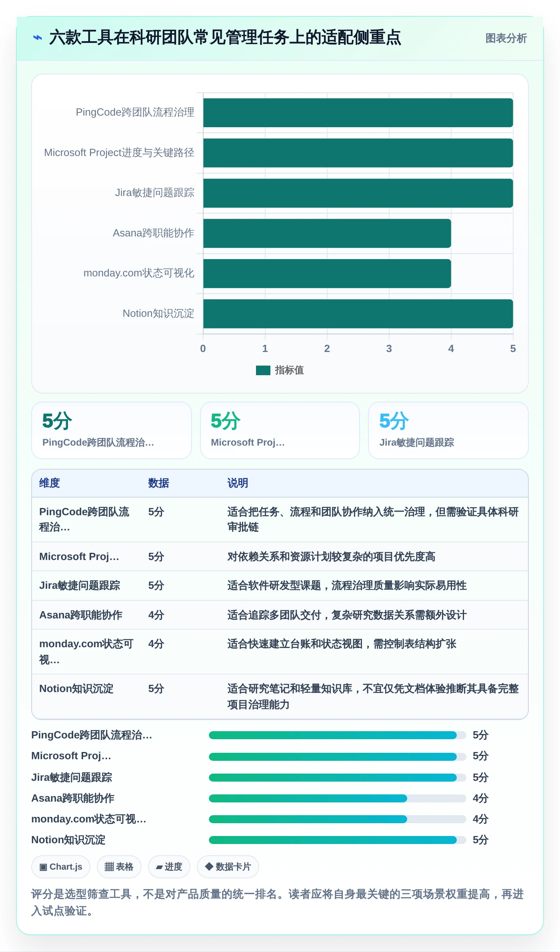This screenshot has width=560, height=952.
Task: Click x-axis tick value 4
Action: click(451, 349)
